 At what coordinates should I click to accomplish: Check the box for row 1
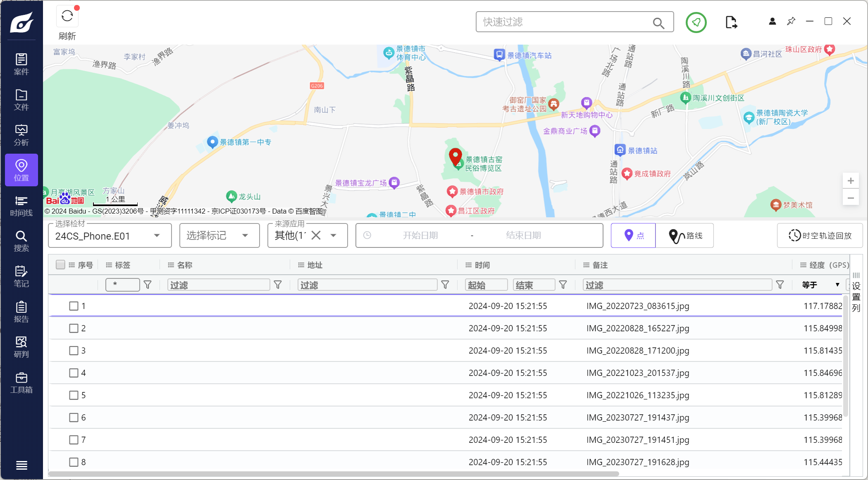click(x=74, y=306)
